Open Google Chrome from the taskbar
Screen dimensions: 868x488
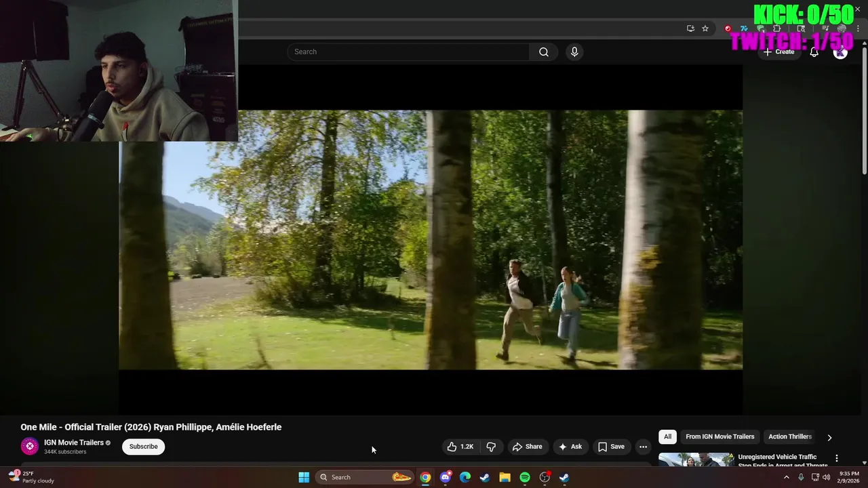[x=425, y=477]
